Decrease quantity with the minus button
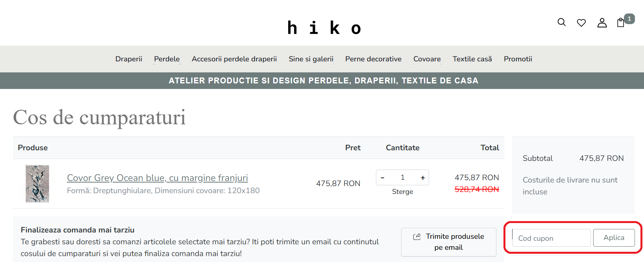Screen dimensions: 644x262 coord(382,178)
